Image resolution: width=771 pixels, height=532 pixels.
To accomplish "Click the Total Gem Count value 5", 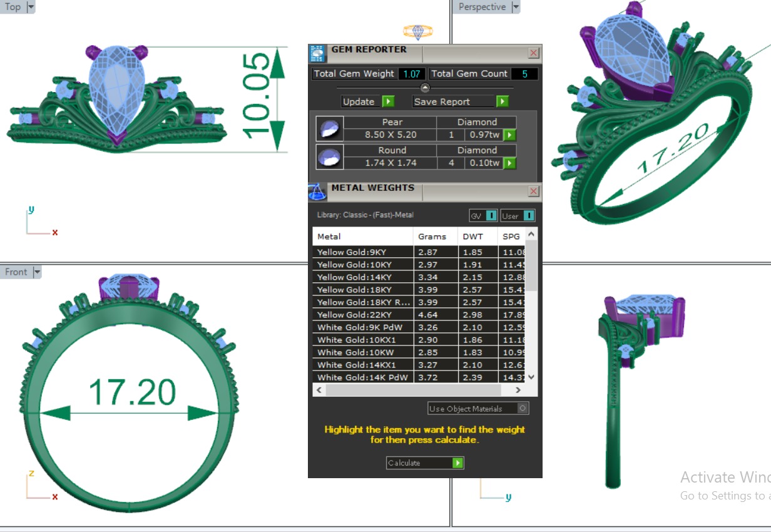I will pos(524,74).
